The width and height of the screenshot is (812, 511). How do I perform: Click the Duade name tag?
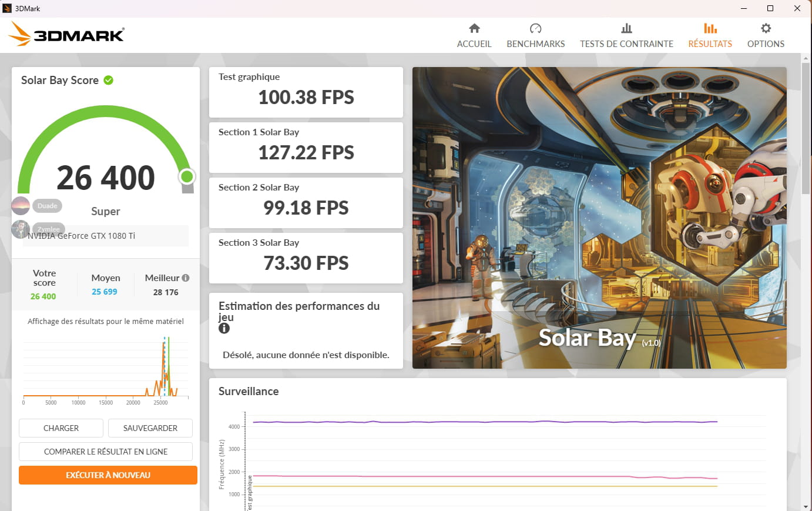point(48,206)
